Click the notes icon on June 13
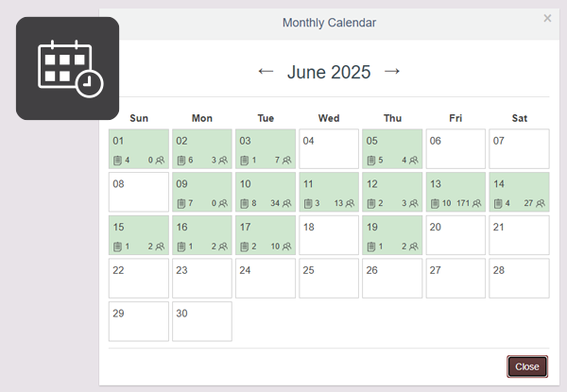The height and width of the screenshot is (392, 567). point(435,204)
